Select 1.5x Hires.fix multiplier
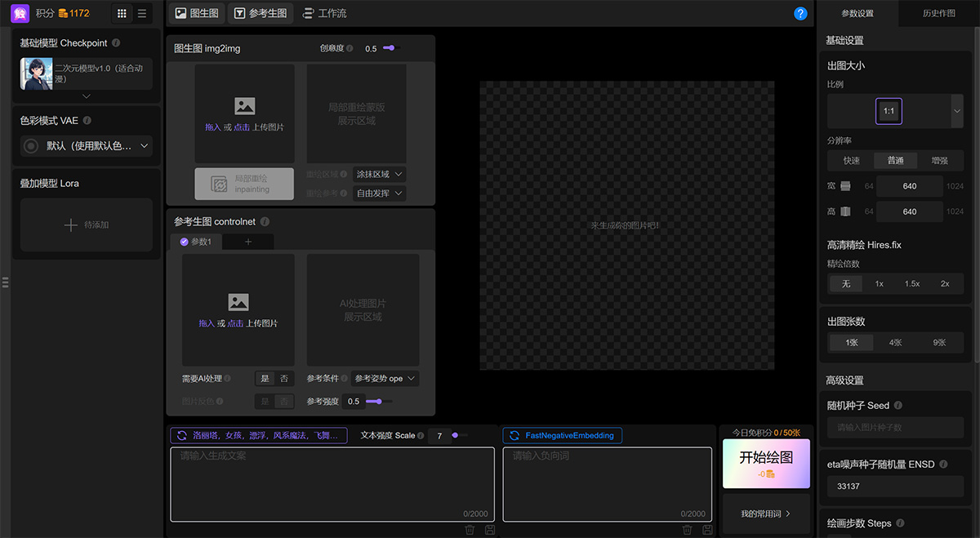Image resolution: width=980 pixels, height=538 pixels. tap(912, 284)
